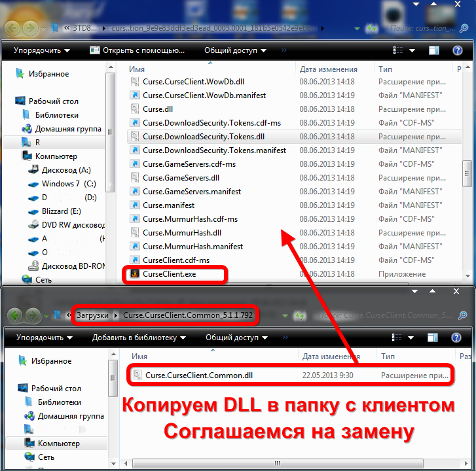
Task: Select the Curse.GameServers.dll file
Action: pyautogui.click(x=182, y=178)
